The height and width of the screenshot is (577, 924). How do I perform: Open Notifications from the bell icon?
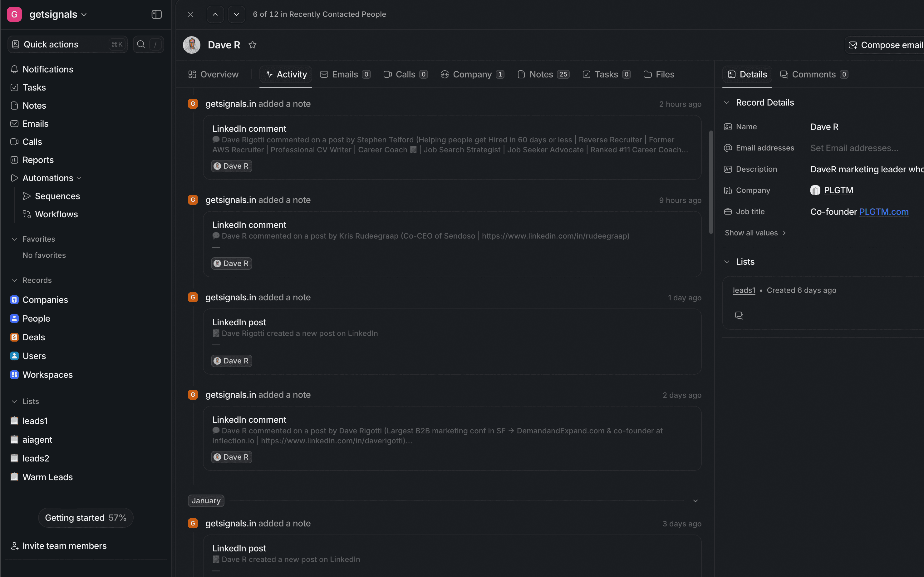pos(14,69)
